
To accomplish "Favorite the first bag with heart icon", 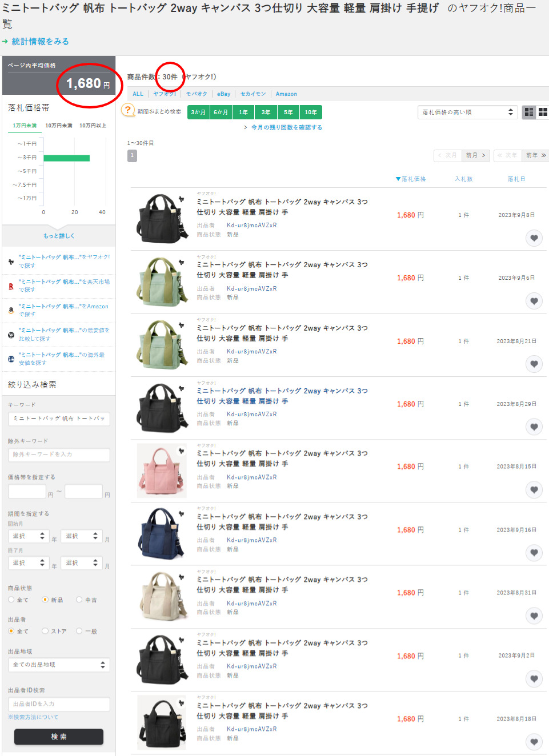I will (x=534, y=238).
